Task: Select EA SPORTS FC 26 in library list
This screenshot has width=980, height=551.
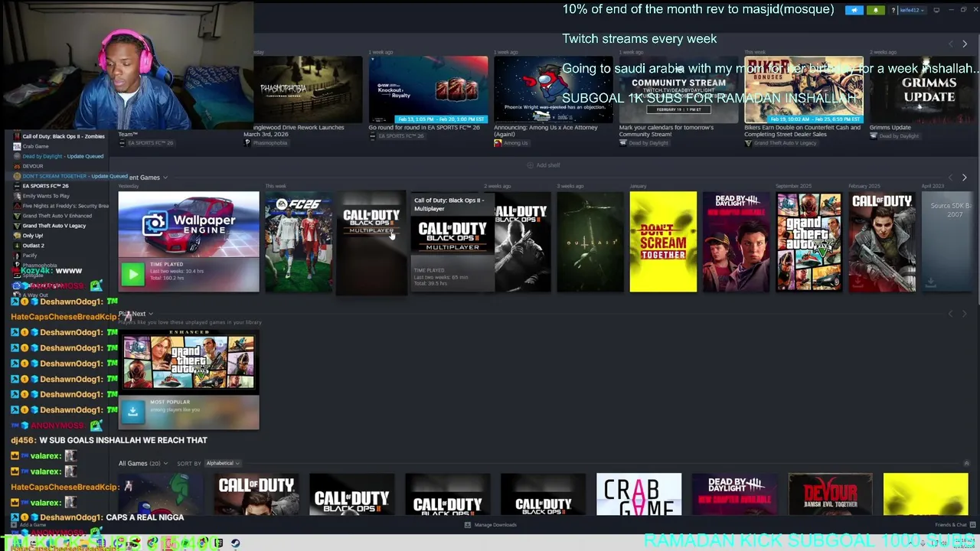Action: [x=41, y=186]
